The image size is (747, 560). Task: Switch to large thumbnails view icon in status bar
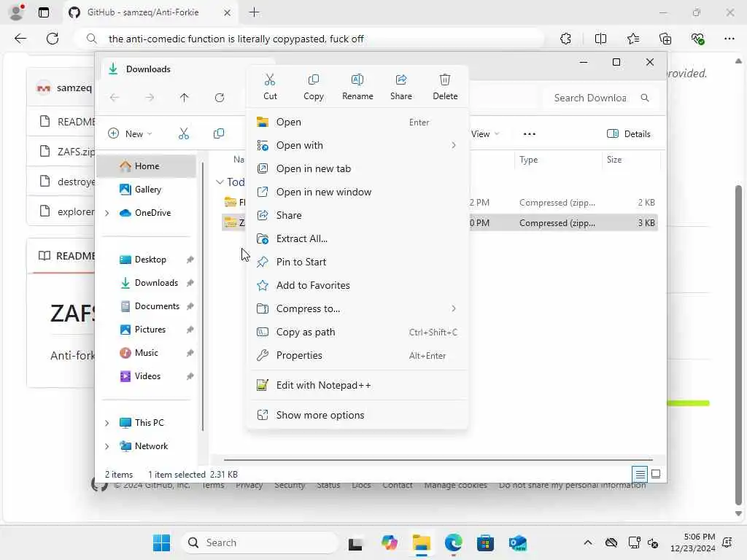(656, 474)
